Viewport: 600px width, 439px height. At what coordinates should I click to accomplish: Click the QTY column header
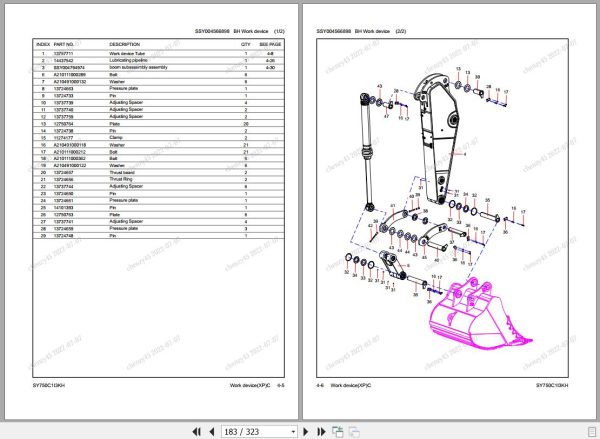coord(246,44)
